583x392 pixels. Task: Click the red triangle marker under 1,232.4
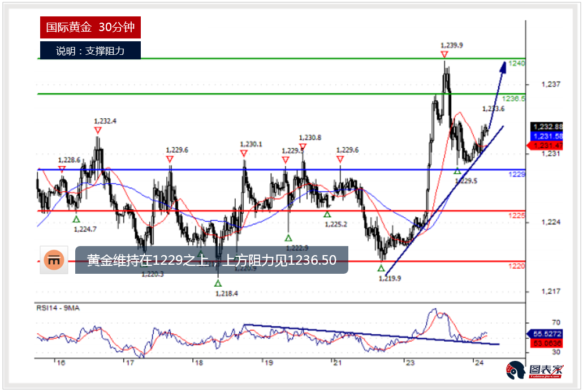(x=98, y=130)
